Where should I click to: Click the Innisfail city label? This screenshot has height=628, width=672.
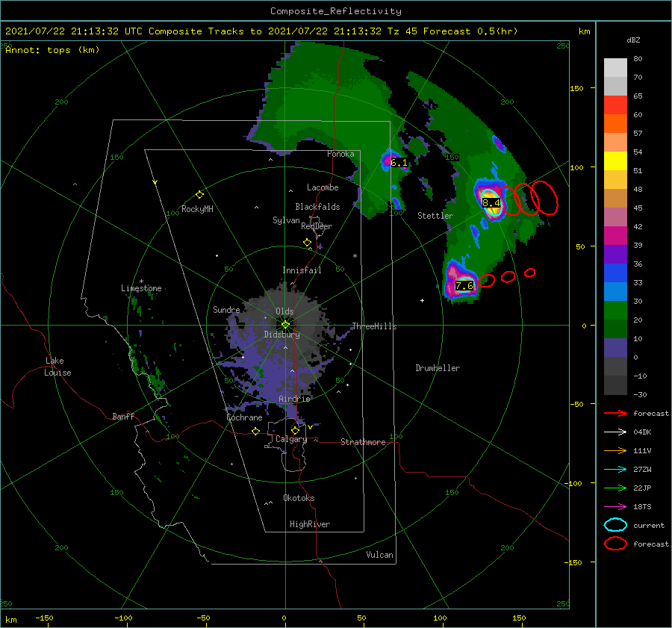click(302, 270)
